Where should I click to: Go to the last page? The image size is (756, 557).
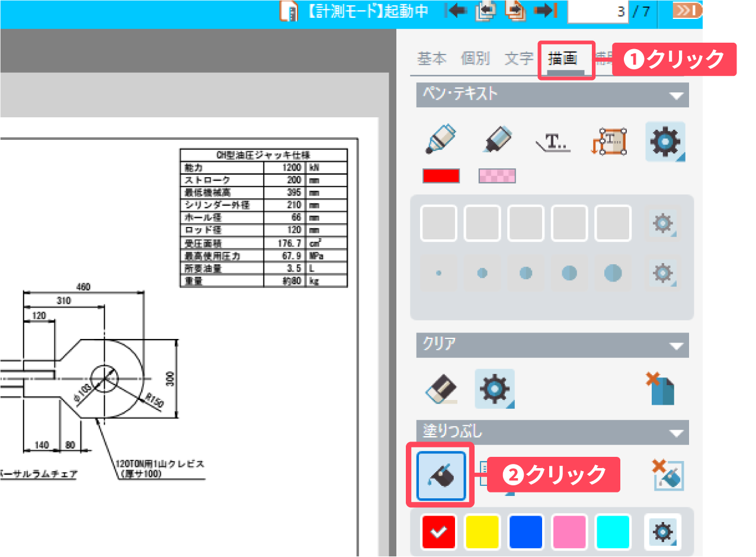tap(545, 11)
